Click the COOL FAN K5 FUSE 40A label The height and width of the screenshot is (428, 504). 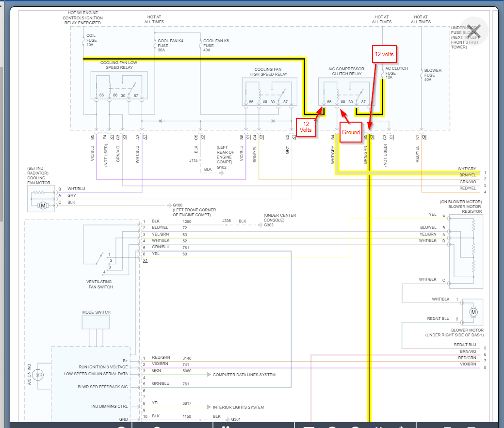[x=215, y=45]
